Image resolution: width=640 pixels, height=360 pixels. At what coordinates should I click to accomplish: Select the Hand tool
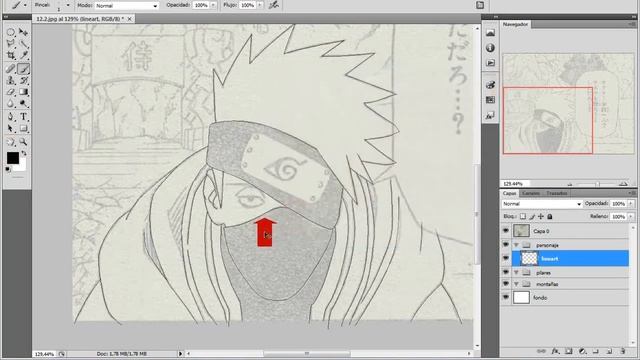[x=11, y=142]
